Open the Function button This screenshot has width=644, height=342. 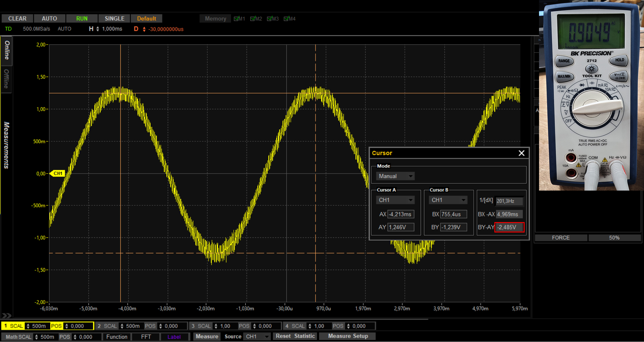point(117,337)
